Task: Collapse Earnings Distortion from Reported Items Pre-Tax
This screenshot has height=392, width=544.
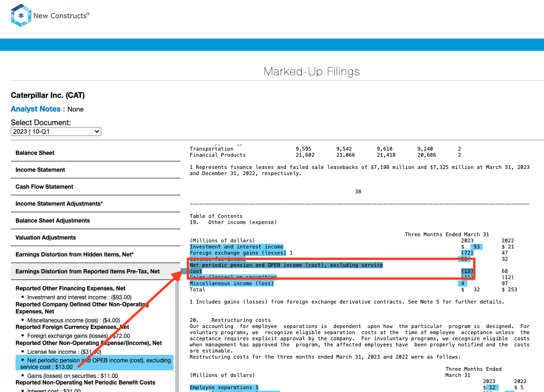Action: [x=96, y=272]
